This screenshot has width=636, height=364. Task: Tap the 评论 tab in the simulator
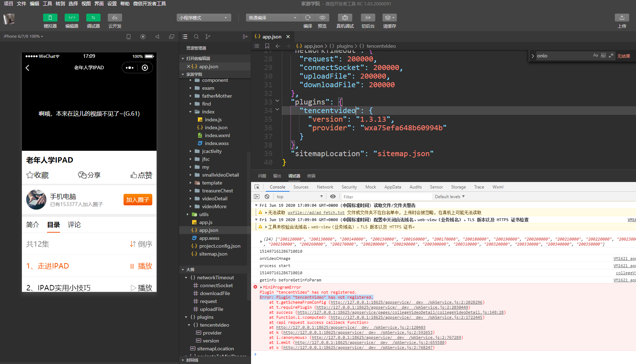pyautogui.click(x=74, y=225)
